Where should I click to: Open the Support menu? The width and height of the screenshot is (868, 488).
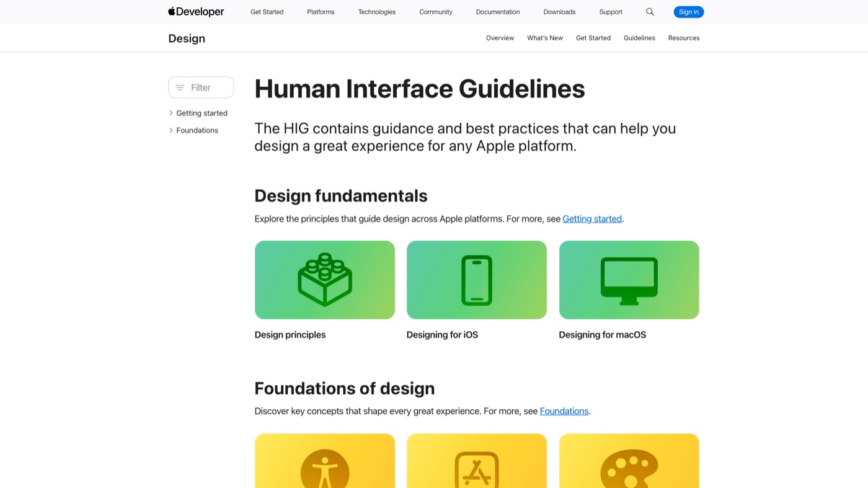pyautogui.click(x=611, y=12)
